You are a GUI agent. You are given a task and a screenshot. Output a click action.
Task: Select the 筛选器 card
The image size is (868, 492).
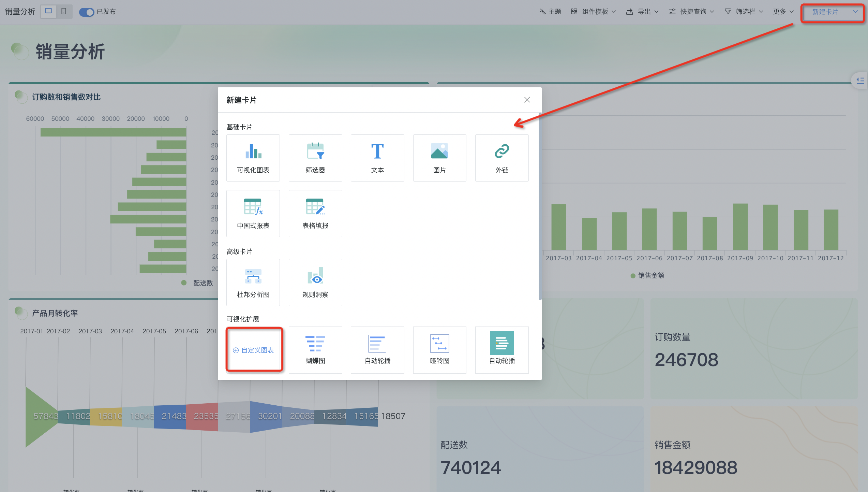tap(315, 158)
